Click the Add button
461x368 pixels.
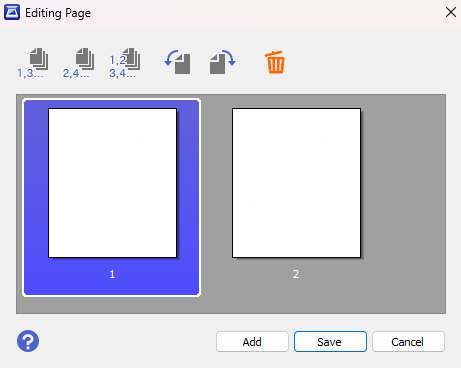252,342
